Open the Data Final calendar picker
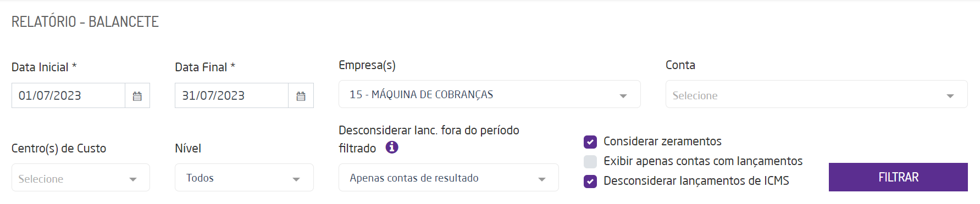Screen dimensions: 980x204 301,96
